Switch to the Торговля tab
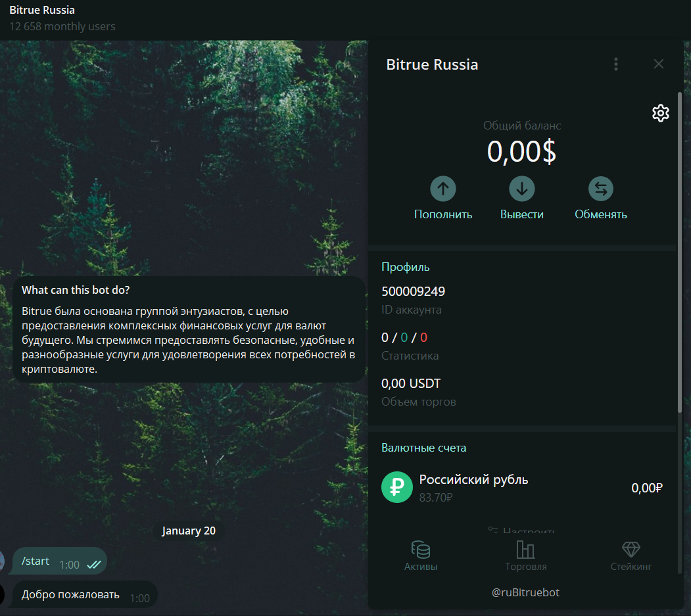The width and height of the screenshot is (691, 616). [525, 556]
